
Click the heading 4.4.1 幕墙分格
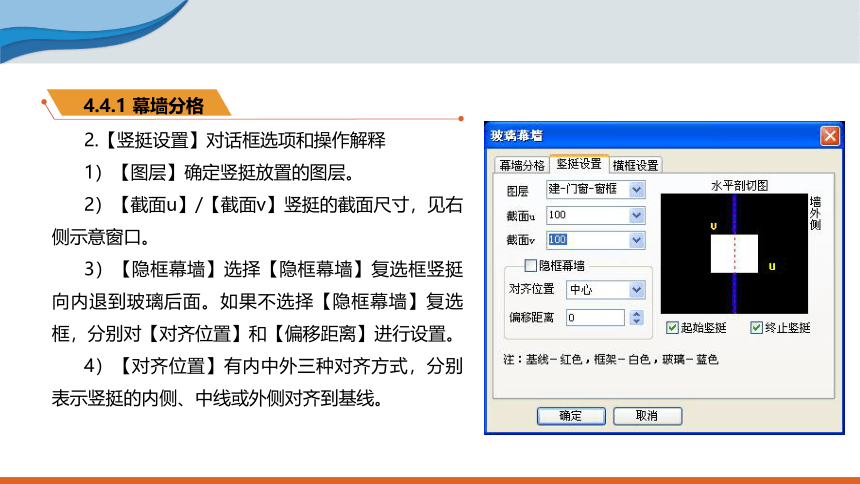point(144,105)
